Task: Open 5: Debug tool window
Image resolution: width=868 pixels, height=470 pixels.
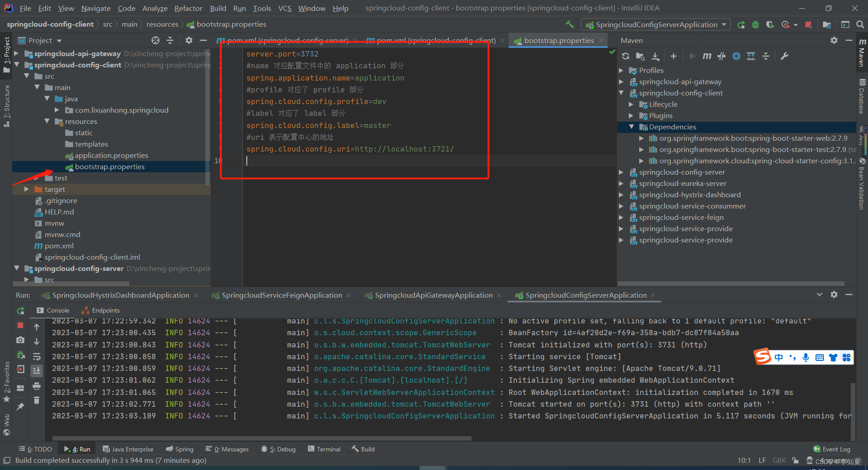Action: [x=278, y=449]
